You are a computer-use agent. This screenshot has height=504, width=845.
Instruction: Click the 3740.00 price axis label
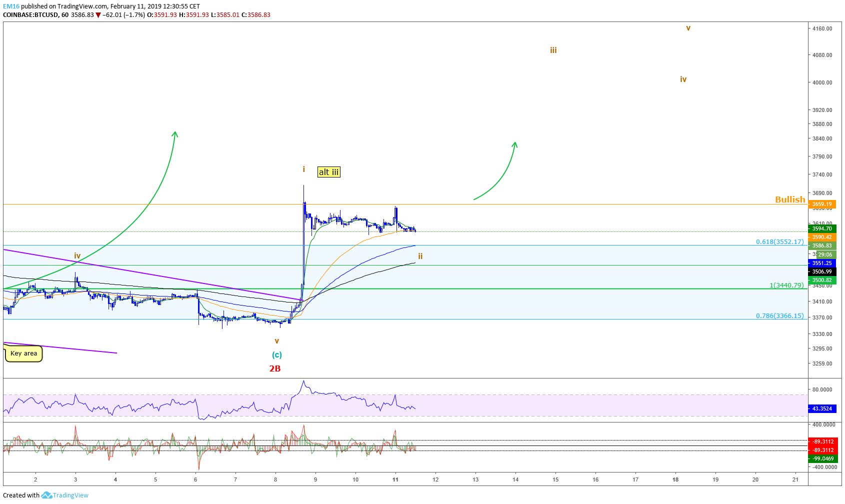[822, 174]
